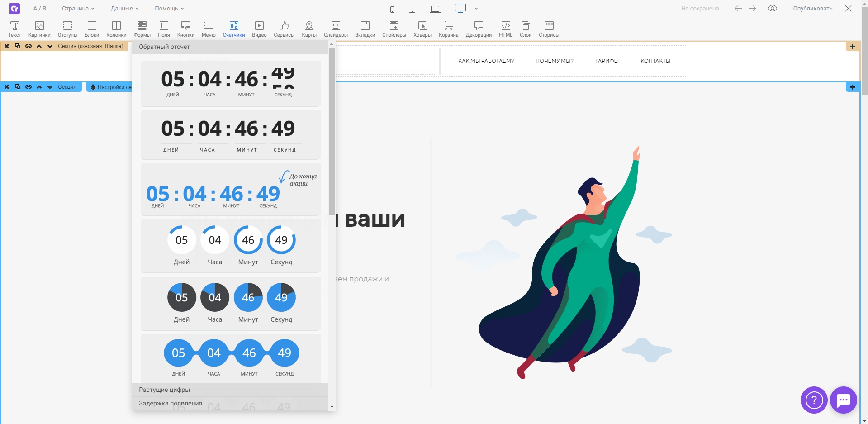Open the Картинки widget tool

(39, 29)
